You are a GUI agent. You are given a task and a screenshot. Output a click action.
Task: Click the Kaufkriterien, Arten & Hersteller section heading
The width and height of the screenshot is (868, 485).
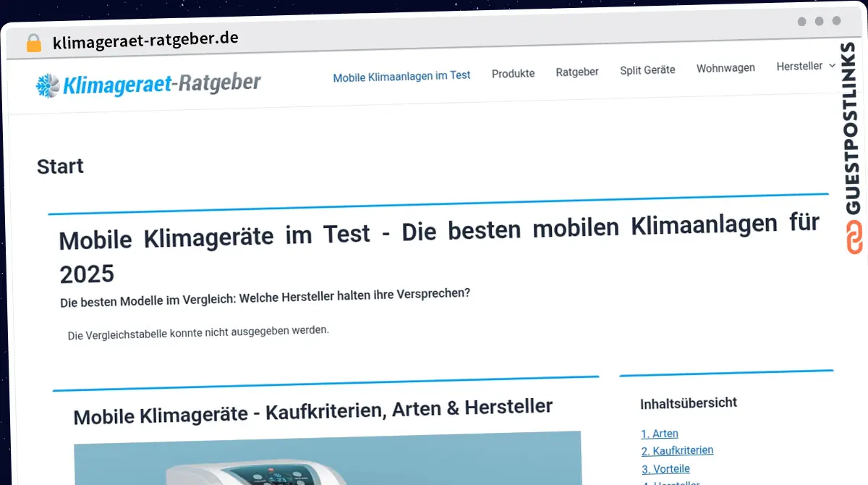[312, 411]
